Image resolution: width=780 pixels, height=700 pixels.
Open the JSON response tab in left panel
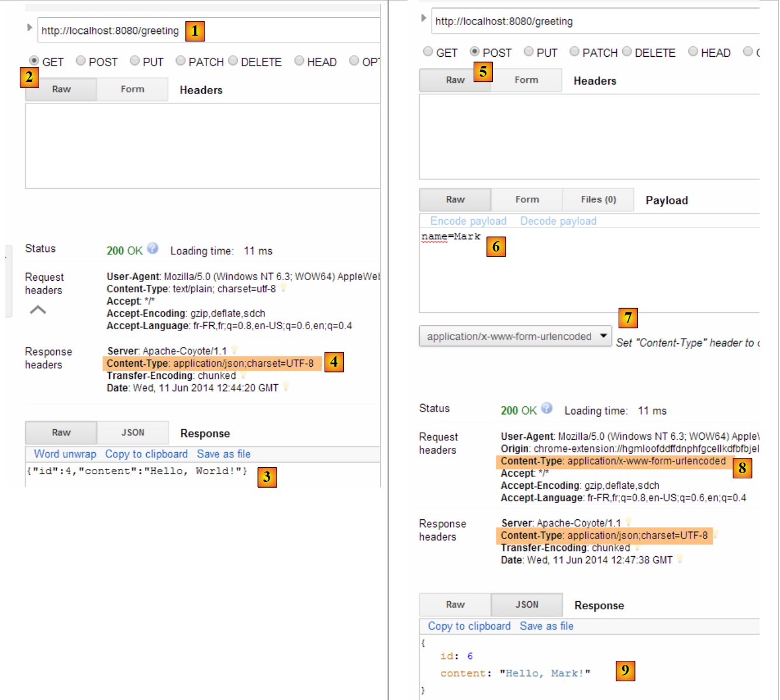click(x=133, y=433)
